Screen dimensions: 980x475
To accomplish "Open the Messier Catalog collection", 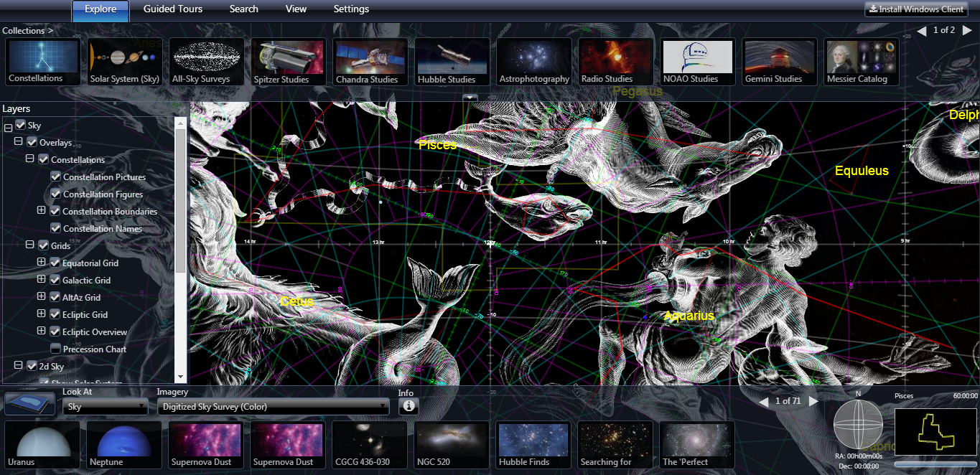I will [862, 62].
